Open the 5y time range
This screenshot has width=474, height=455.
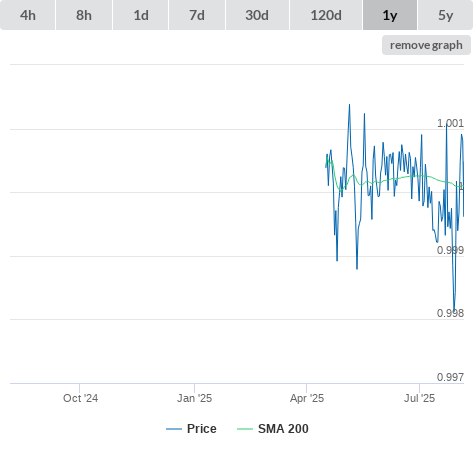pyautogui.click(x=445, y=15)
